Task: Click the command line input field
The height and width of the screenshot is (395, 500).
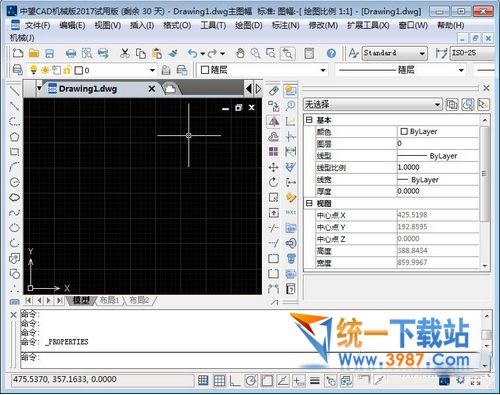Action: click(250, 360)
